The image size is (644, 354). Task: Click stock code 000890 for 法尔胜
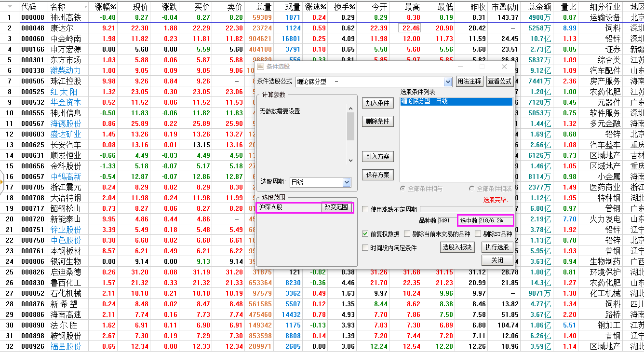coord(33,325)
